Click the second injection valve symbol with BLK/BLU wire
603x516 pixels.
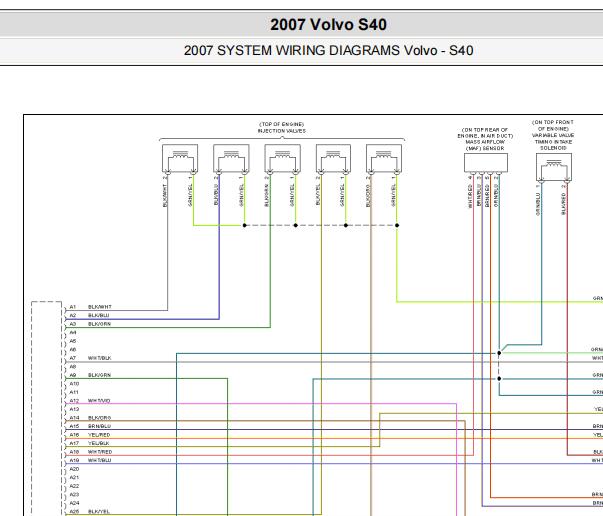pyautogui.click(x=231, y=158)
